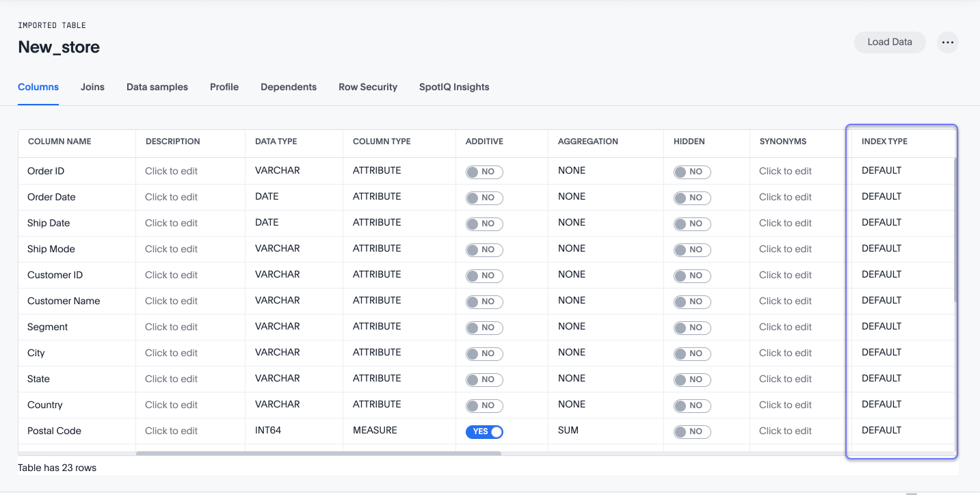Viewport: 980px width, 495px height.
Task: Open the Dependents tab
Action: (288, 87)
